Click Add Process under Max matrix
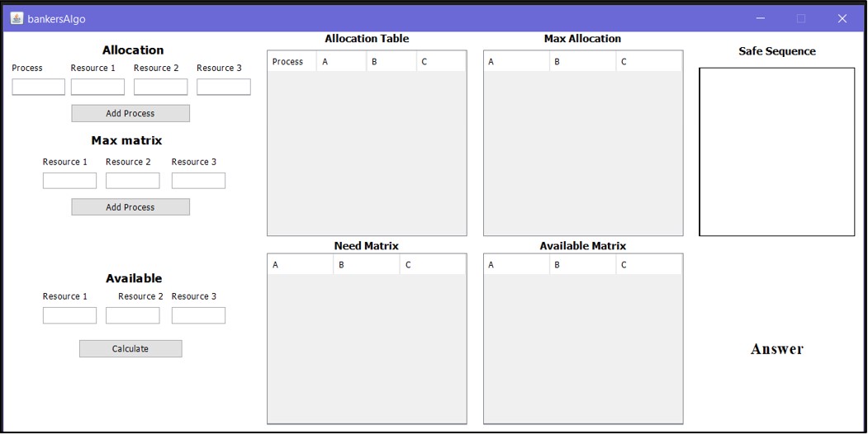 pos(130,207)
